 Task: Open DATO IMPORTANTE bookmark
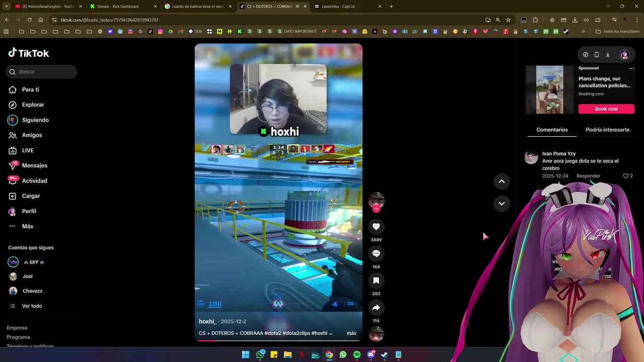[297, 31]
